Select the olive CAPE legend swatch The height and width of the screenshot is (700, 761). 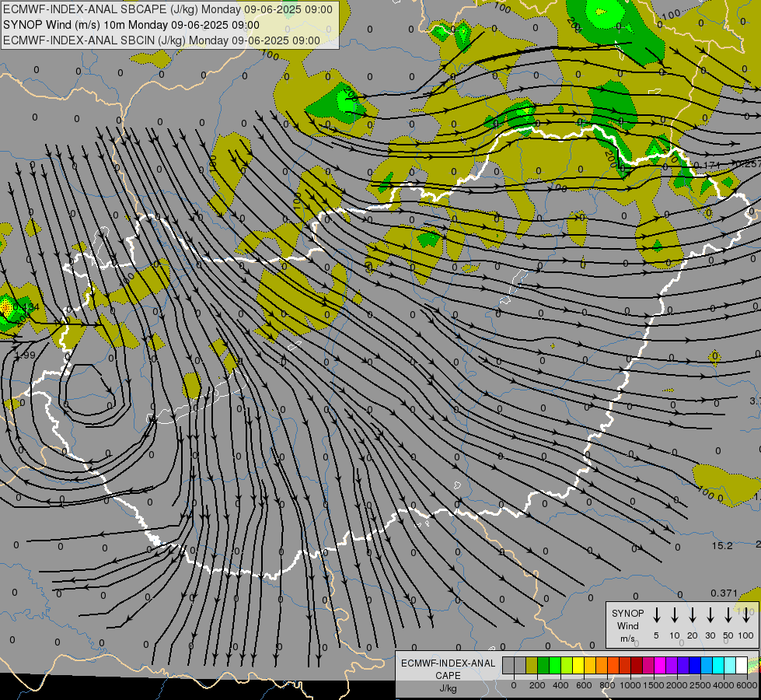(x=532, y=665)
